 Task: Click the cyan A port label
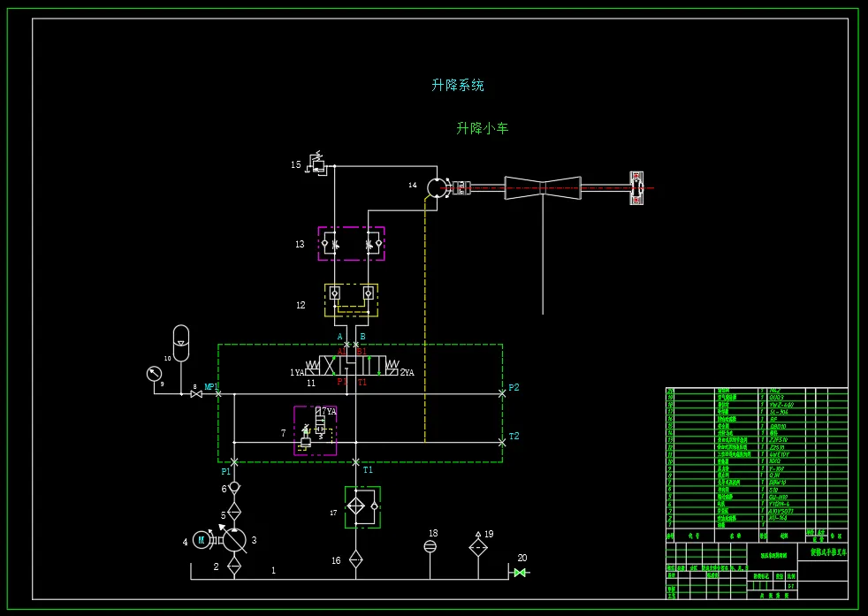[x=340, y=337]
